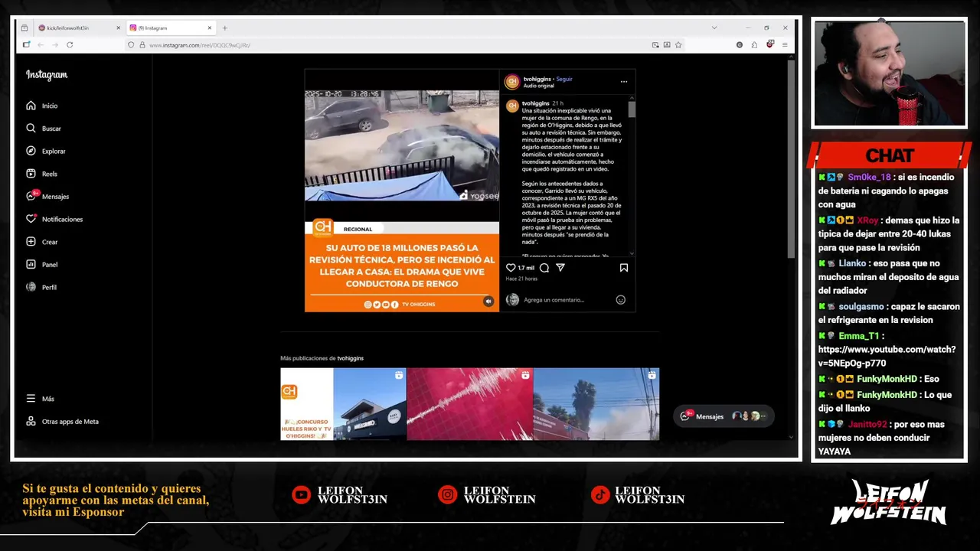Click the tvohiggins caption author name
This screenshot has width=980, height=551.
click(537, 103)
